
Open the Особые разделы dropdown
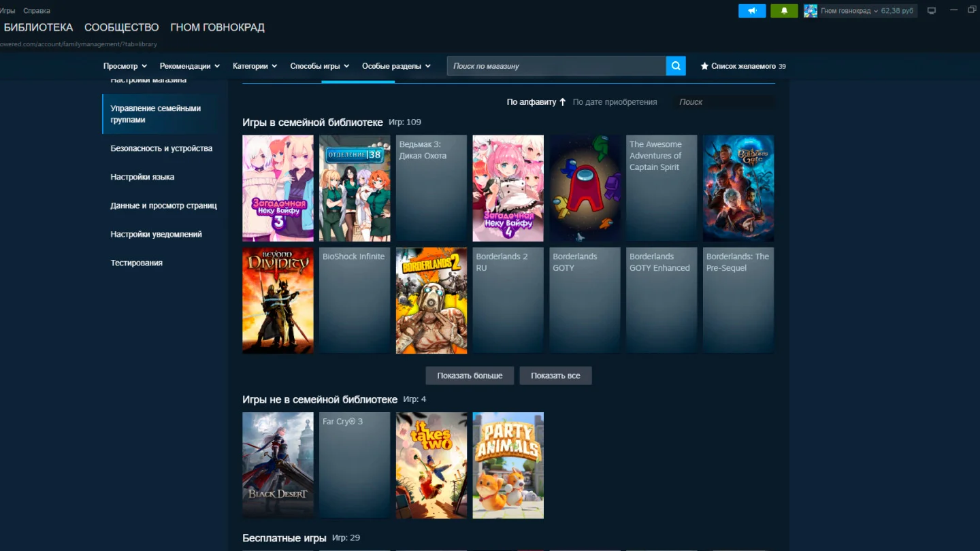396,66
